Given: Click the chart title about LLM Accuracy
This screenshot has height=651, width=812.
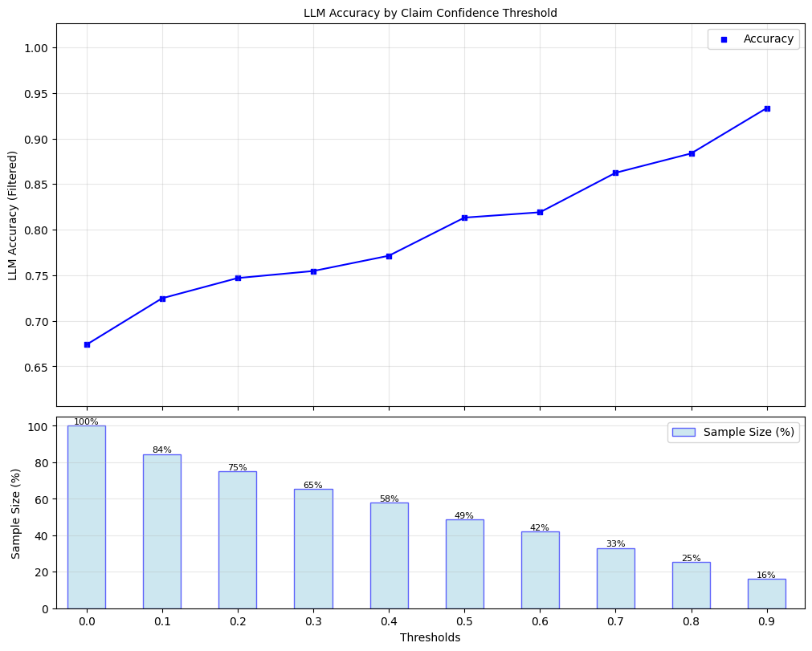Looking at the screenshot, I should [430, 13].
